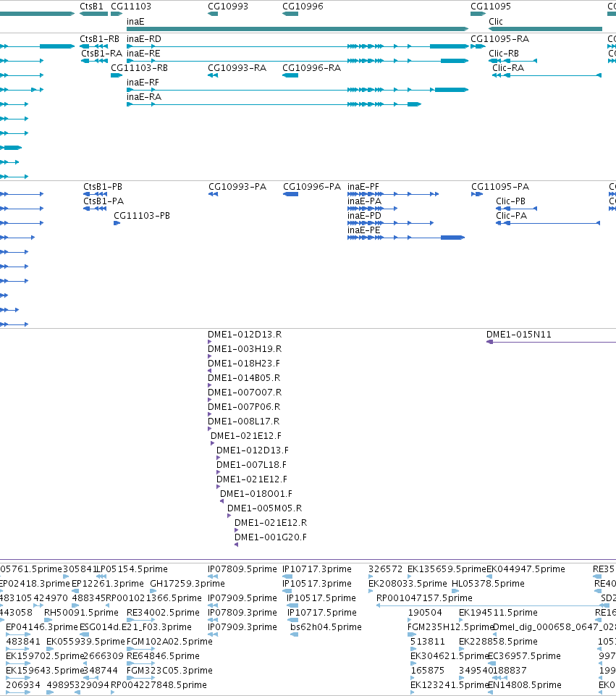
Task: Select EST label EK194511.5prime
Action: pos(499,613)
